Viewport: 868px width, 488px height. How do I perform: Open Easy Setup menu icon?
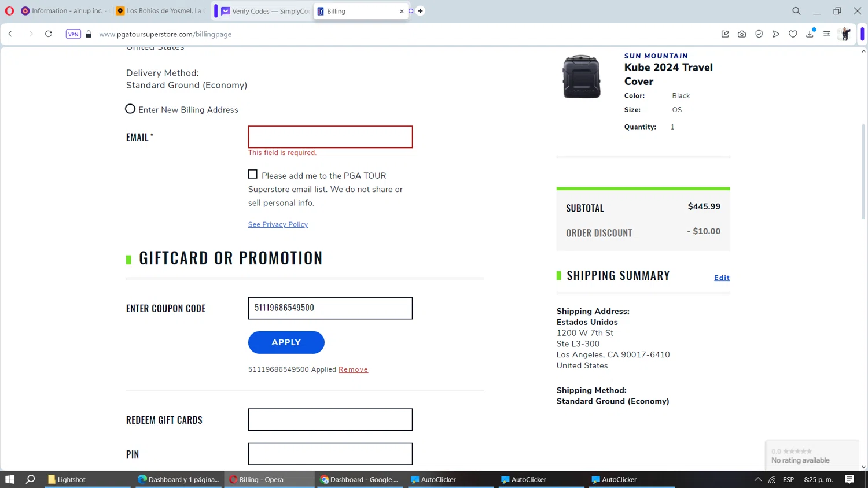click(827, 34)
